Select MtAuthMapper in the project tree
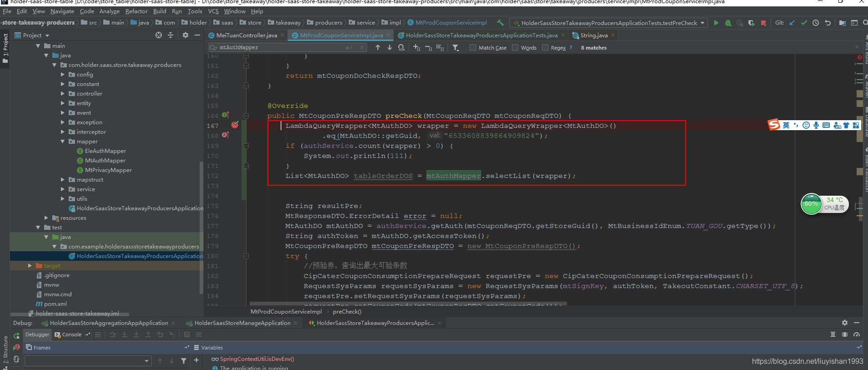The image size is (868, 370). pyautogui.click(x=105, y=161)
